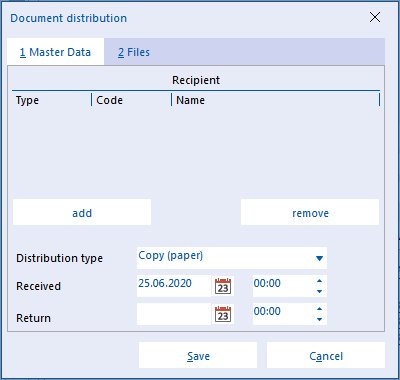Expand the Distribution type dropdown arrow
The image size is (400, 380).
pyautogui.click(x=319, y=258)
